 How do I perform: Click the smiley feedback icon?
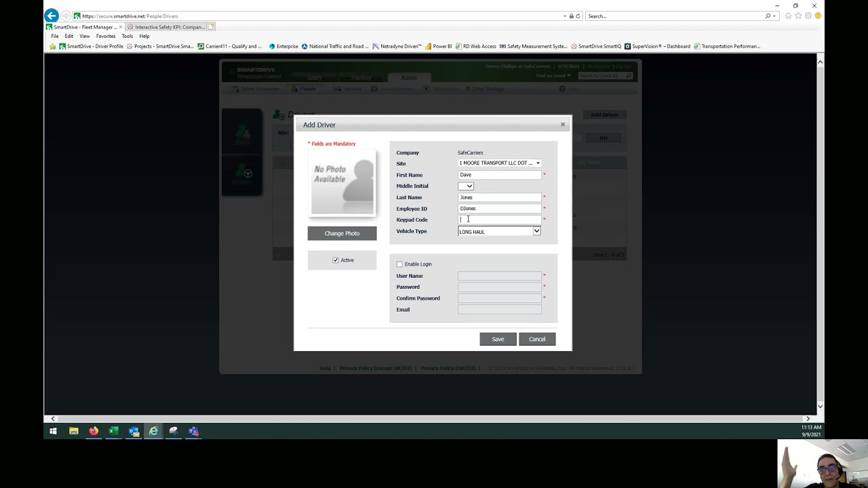(818, 16)
